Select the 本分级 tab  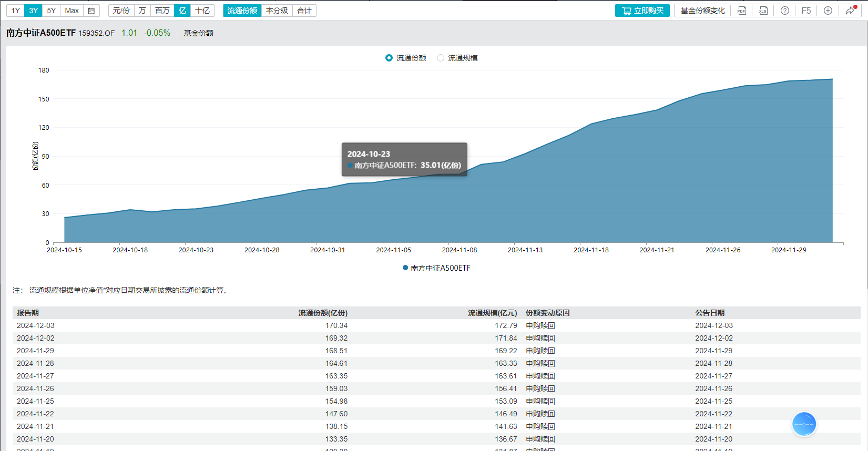coord(277,11)
